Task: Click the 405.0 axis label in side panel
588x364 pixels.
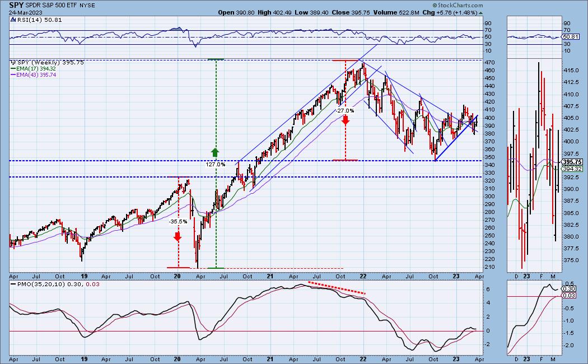Action: tap(572, 118)
